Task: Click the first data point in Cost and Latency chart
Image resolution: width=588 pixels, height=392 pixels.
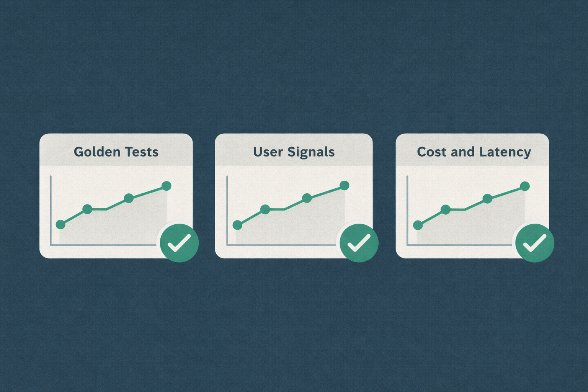Action: pyautogui.click(x=418, y=225)
